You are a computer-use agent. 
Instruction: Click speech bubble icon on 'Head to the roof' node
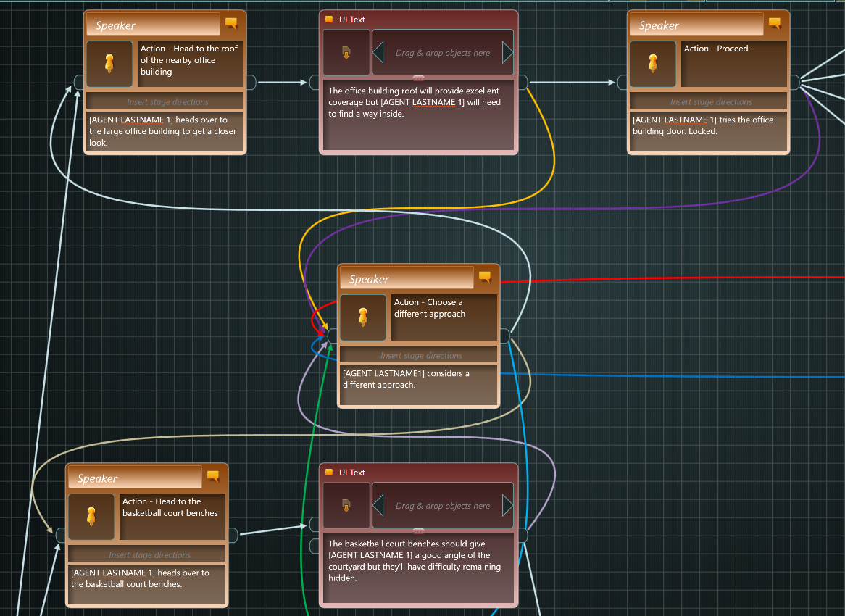pyautogui.click(x=231, y=24)
